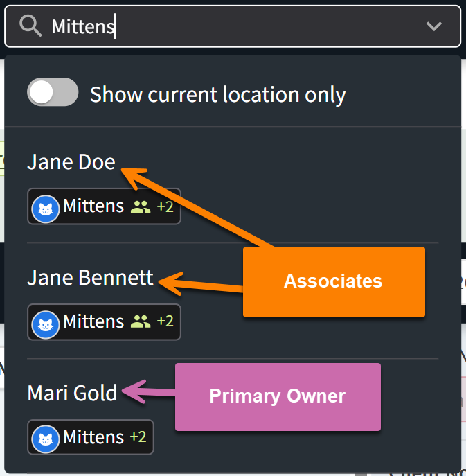Image resolution: width=466 pixels, height=476 pixels.
Task: Open the Mittens name under Jane Doe
Action: [93, 206]
